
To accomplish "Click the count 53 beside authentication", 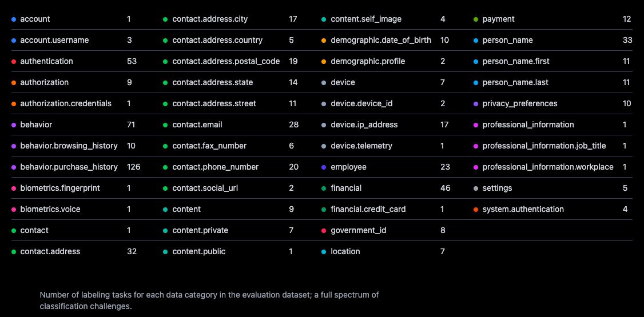I will click(x=132, y=61).
